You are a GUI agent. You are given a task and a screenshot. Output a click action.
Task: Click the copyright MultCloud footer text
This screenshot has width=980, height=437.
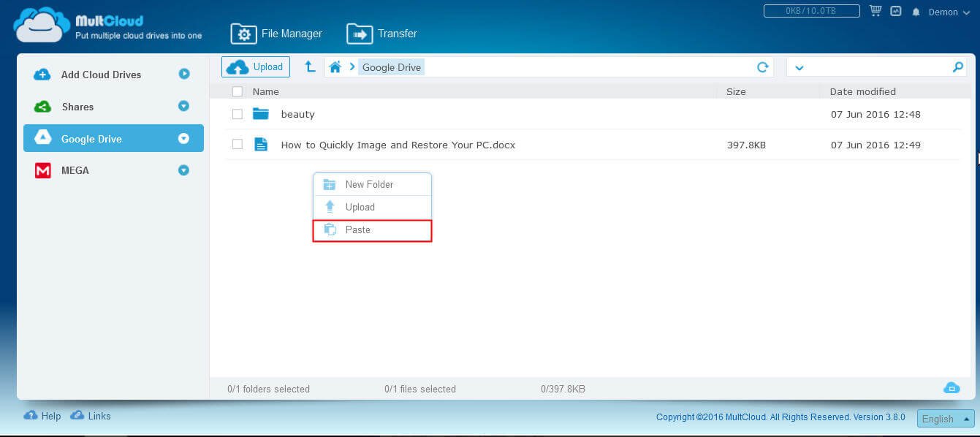(x=780, y=417)
